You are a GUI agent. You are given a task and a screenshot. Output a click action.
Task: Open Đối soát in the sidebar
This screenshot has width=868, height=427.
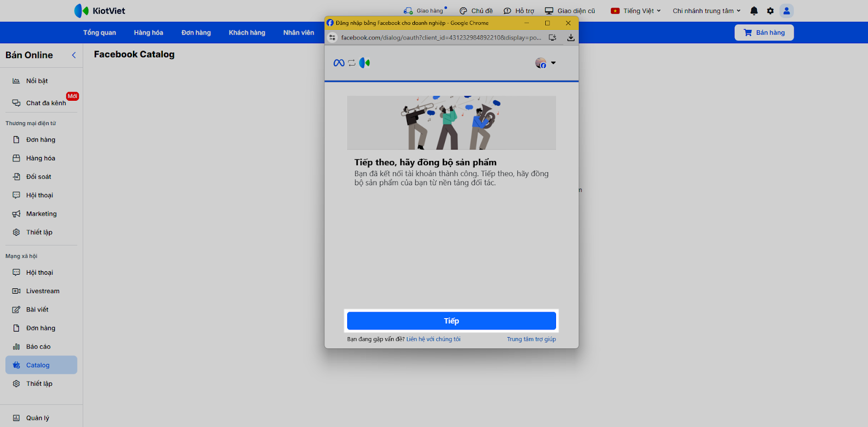(x=41, y=177)
